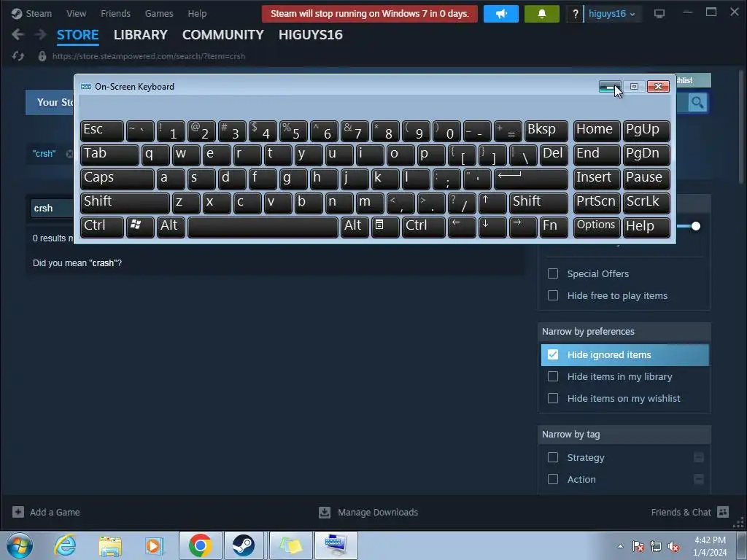This screenshot has width=747, height=560.
Task: Click the Esc key on On-Screen Keyboard
Action: [x=102, y=131]
